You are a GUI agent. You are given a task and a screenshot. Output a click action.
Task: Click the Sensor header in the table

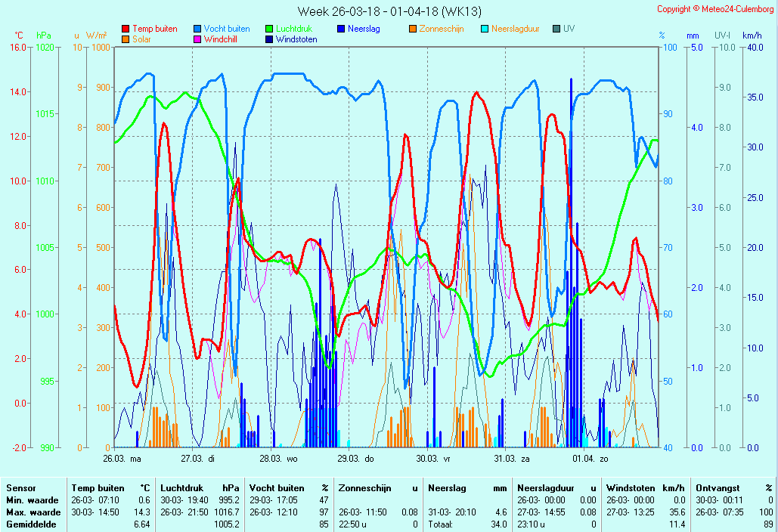point(21,488)
